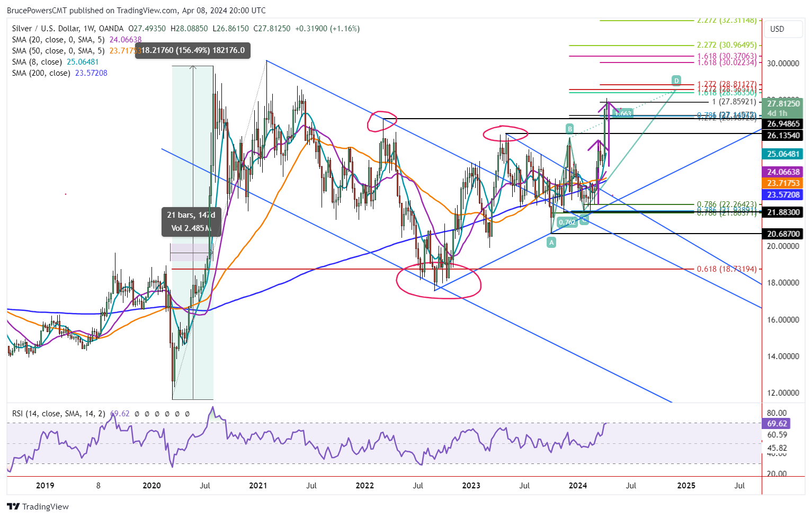812x518 pixels.
Task: Open the USD unit selector at top right
Action: click(783, 29)
